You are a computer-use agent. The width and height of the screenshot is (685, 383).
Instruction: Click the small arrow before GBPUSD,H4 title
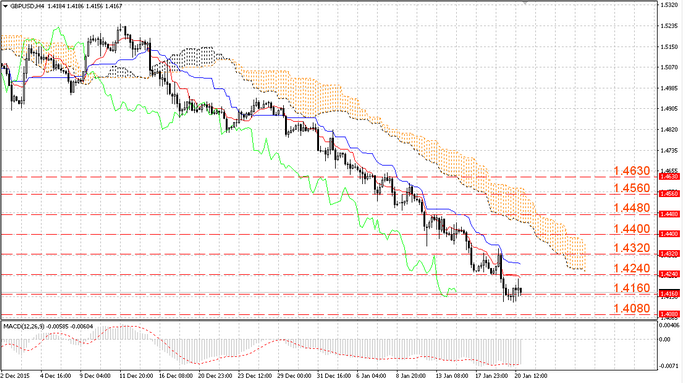click(x=5, y=6)
